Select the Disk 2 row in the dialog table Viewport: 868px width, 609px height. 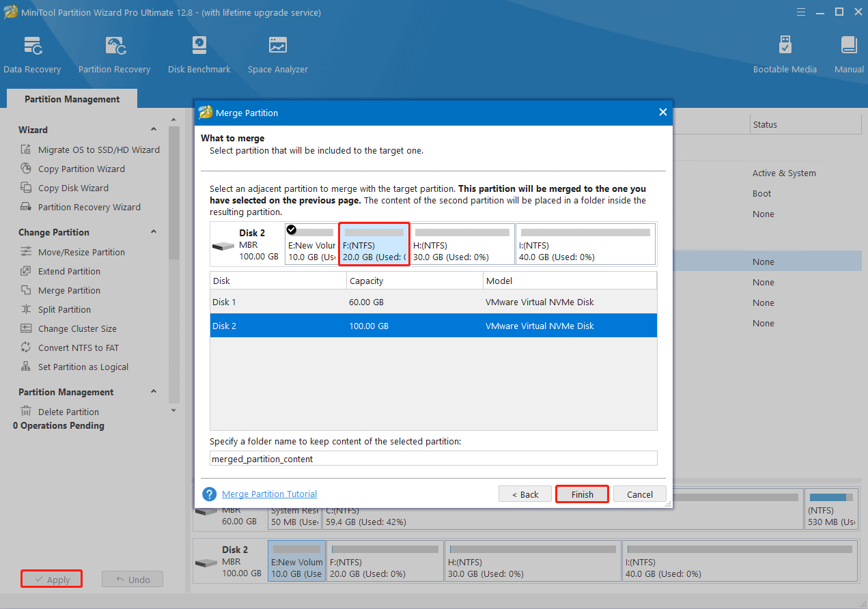pos(434,326)
